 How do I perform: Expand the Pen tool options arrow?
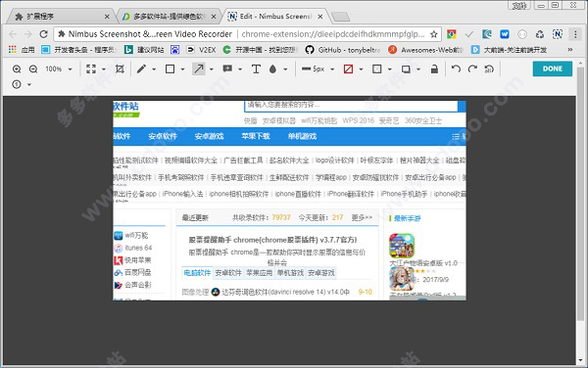coord(154,69)
